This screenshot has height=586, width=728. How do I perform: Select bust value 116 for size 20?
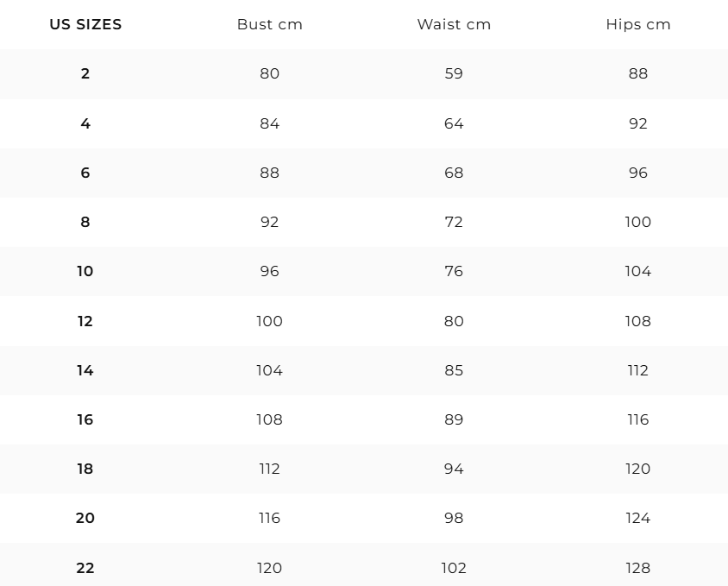270,518
